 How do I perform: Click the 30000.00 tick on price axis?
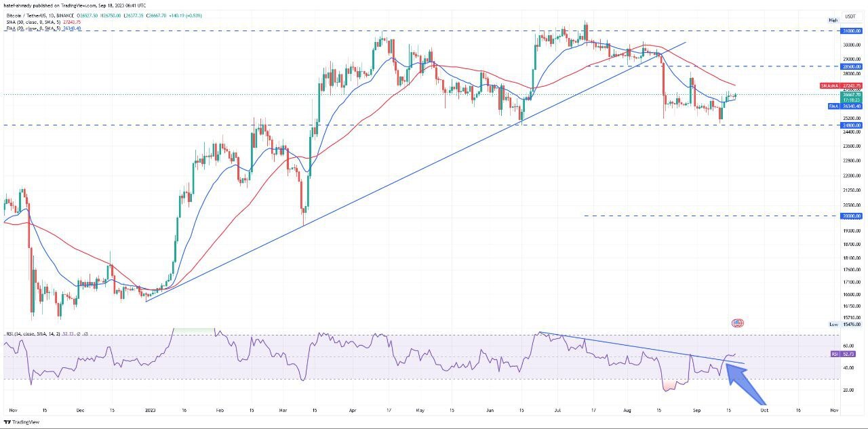[852, 45]
